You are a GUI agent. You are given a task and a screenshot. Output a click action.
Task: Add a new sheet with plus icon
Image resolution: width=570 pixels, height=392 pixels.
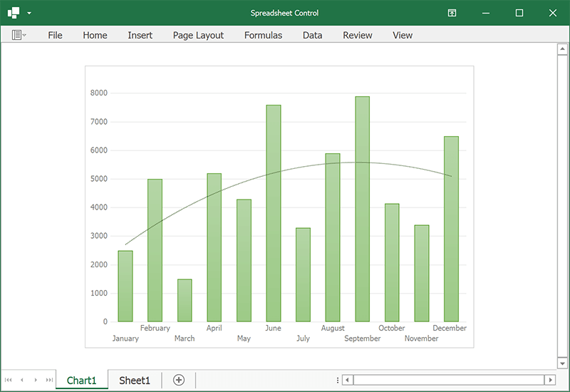coord(179,380)
